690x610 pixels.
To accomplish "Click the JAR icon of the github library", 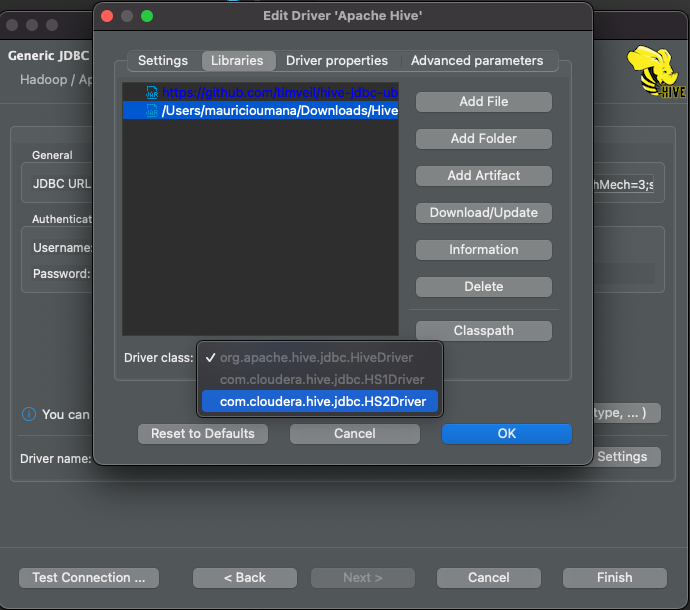I will 152,92.
